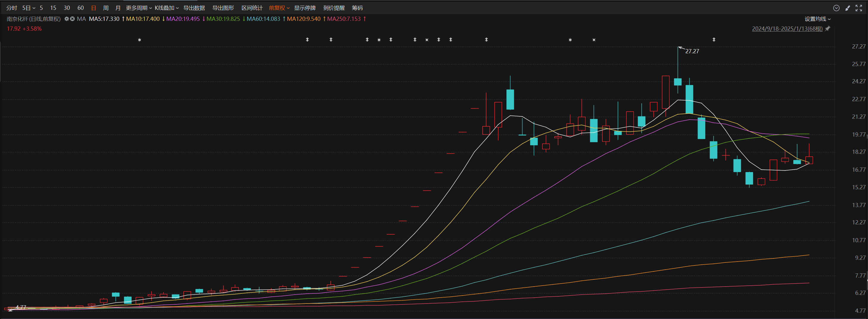
Task: Pin the date range with the pushpin icon
Action: point(827,29)
